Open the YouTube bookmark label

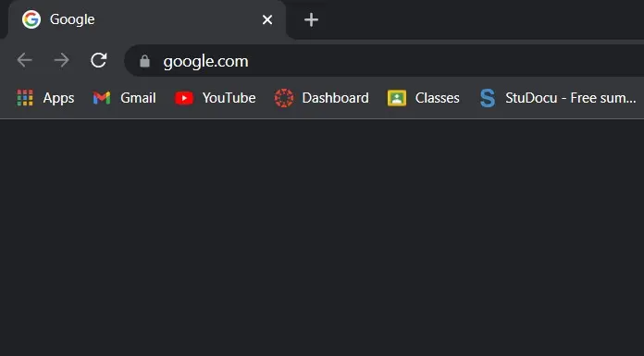click(229, 98)
